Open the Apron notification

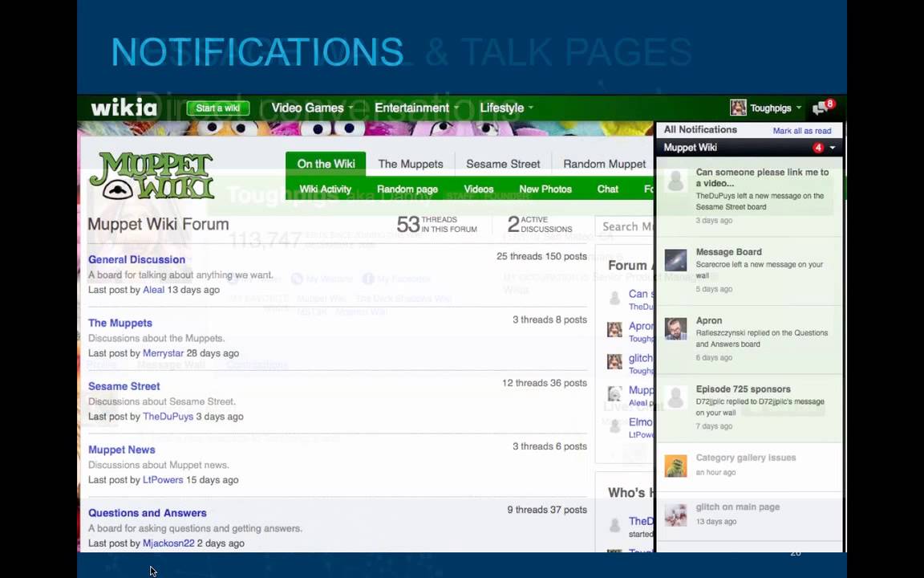[749, 340]
